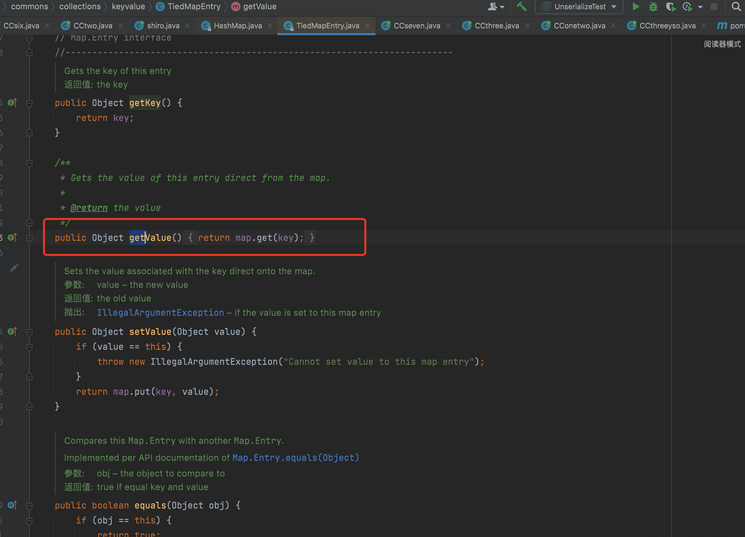
Task: Click the implements gutter icon beside getValue()
Action: click(x=12, y=238)
